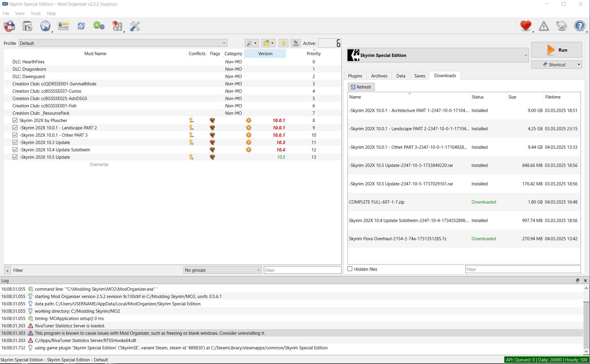
Task: Switch to the Plugins tab
Action: pyautogui.click(x=355, y=76)
